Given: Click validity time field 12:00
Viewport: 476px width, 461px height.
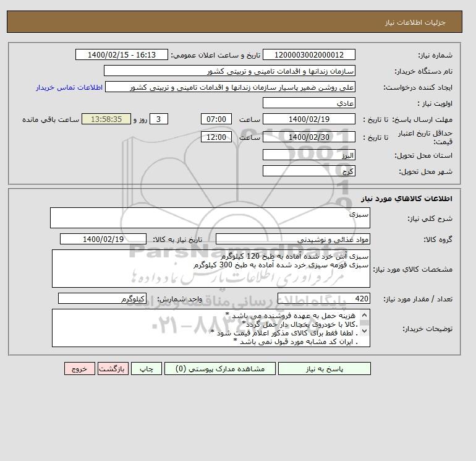Looking at the screenshot, I should click(x=216, y=137).
